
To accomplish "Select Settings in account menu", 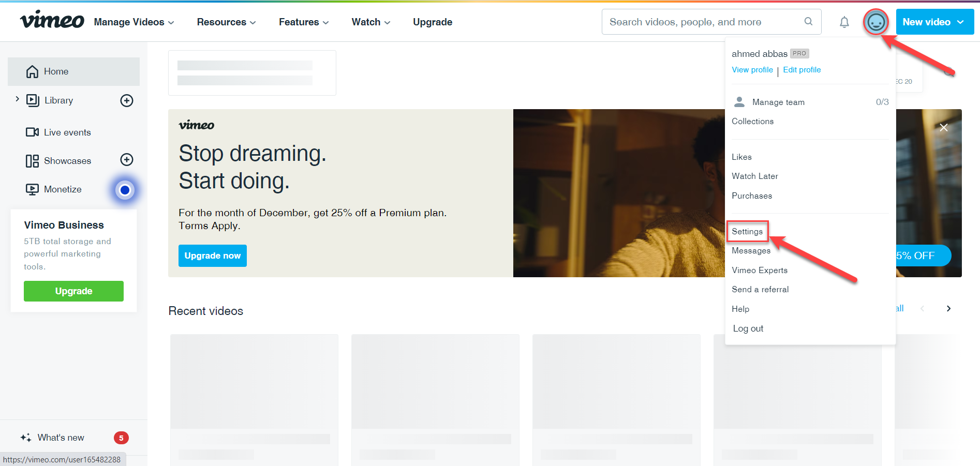I will (x=747, y=231).
